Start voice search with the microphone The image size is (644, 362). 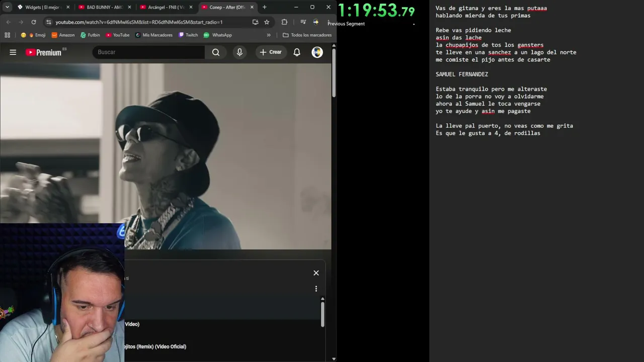coord(239,52)
